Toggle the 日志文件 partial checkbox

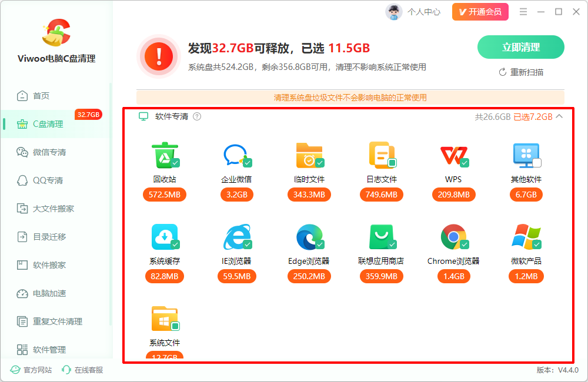click(392, 163)
